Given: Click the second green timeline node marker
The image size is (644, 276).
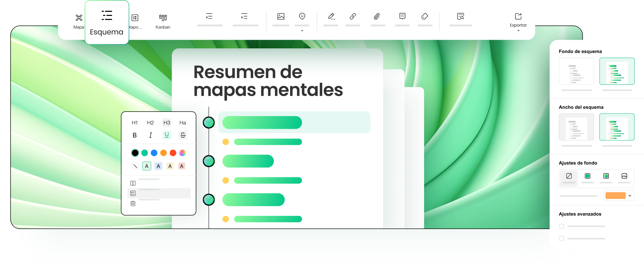Looking at the screenshot, I should click(x=209, y=161).
